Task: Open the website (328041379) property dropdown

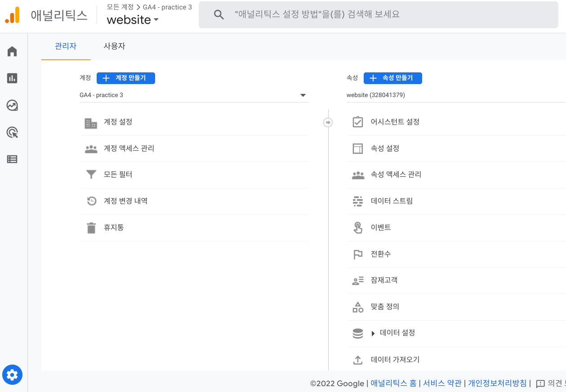Action: tap(456, 95)
